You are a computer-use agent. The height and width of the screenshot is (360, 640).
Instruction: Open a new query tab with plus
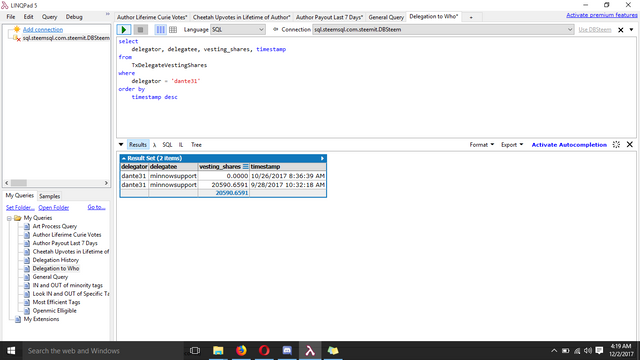[x=471, y=17]
